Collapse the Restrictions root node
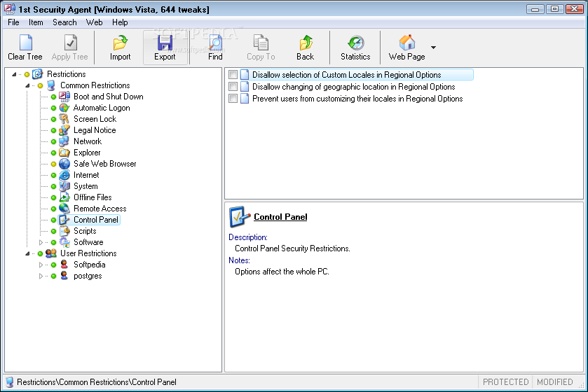 pyautogui.click(x=14, y=74)
